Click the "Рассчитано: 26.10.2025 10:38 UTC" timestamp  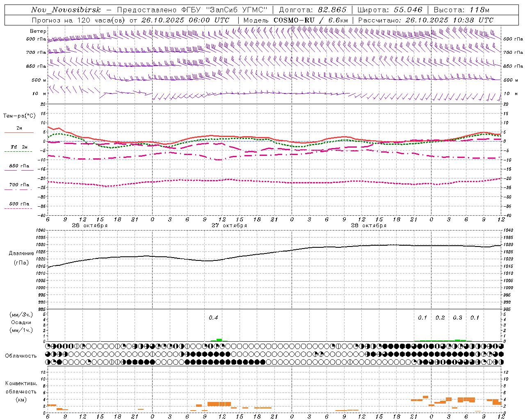coord(426,20)
